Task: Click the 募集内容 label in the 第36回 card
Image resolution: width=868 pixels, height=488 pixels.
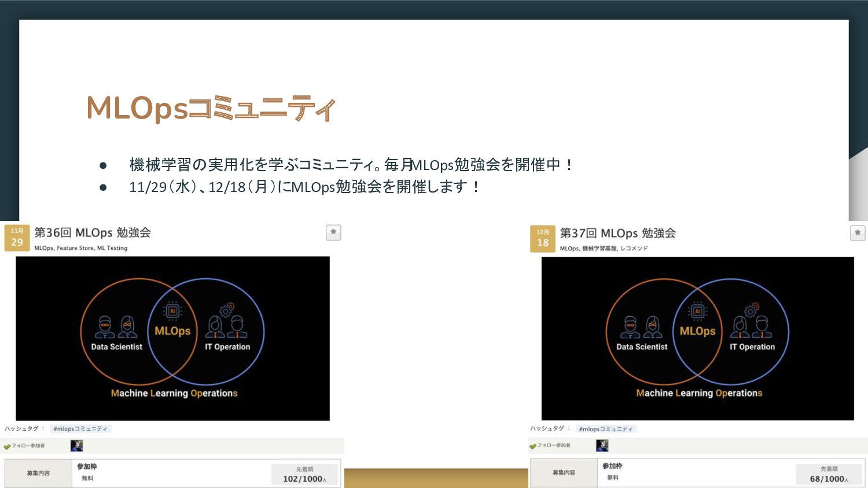Action: (38, 473)
